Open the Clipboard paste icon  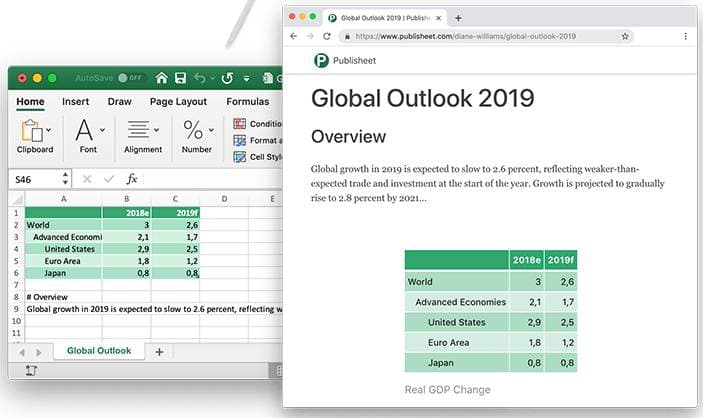[31, 131]
